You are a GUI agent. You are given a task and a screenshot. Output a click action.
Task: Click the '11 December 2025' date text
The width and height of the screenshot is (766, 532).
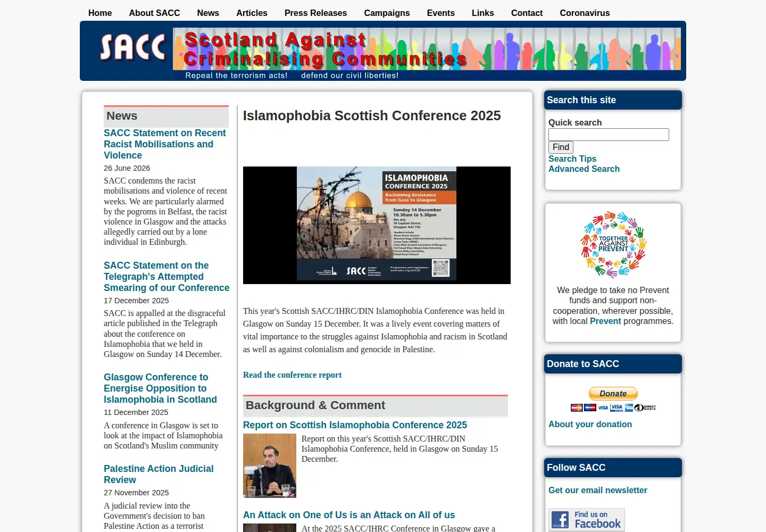tap(136, 412)
